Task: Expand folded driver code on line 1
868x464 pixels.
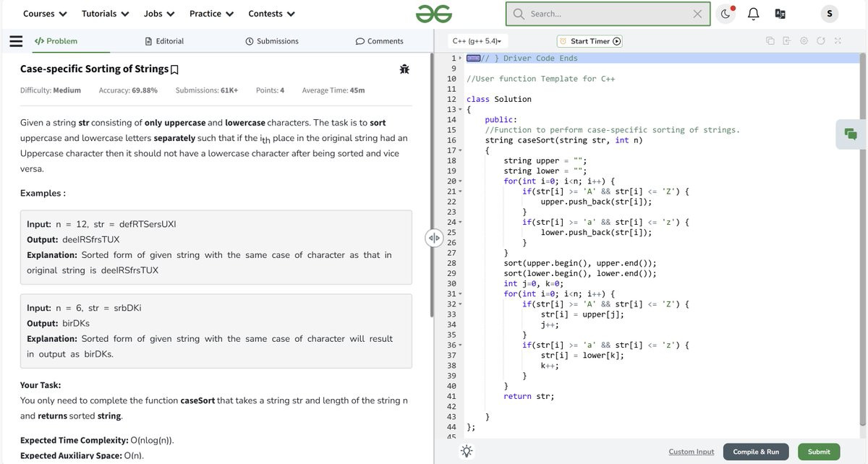Action: click(x=459, y=58)
